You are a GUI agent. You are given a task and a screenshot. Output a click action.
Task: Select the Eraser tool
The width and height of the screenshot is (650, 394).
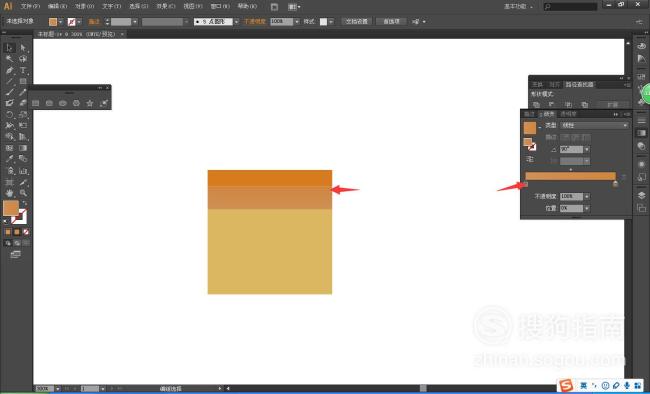coord(23,103)
